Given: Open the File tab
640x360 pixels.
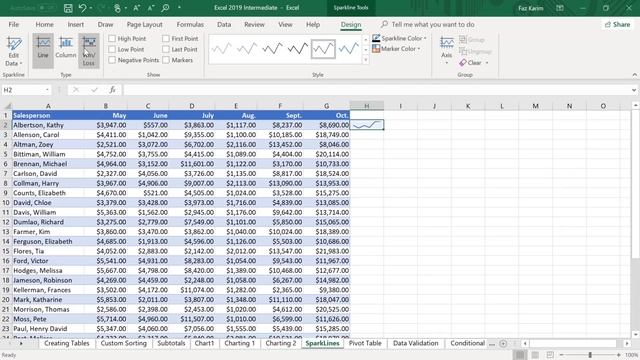Looking at the screenshot, I should click(x=13, y=24).
